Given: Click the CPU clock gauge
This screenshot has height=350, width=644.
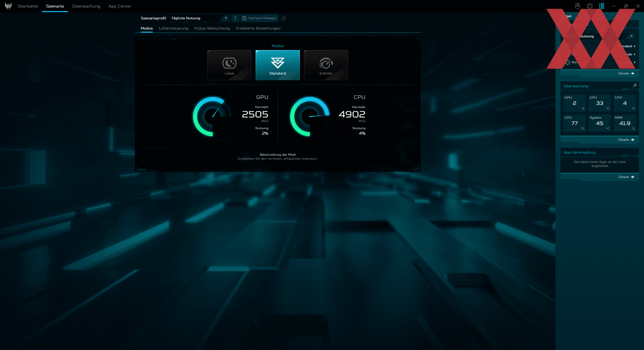Looking at the screenshot, I should [310, 117].
